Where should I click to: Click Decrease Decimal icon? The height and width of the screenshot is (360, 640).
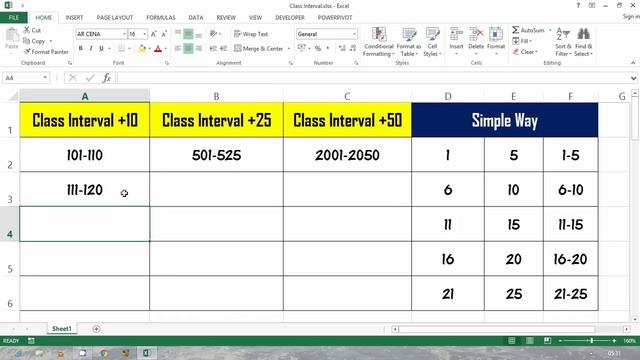click(353, 49)
